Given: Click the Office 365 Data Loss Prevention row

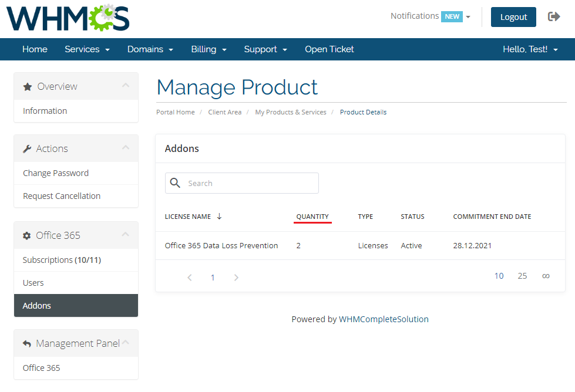Looking at the screenshot, I should [x=360, y=245].
